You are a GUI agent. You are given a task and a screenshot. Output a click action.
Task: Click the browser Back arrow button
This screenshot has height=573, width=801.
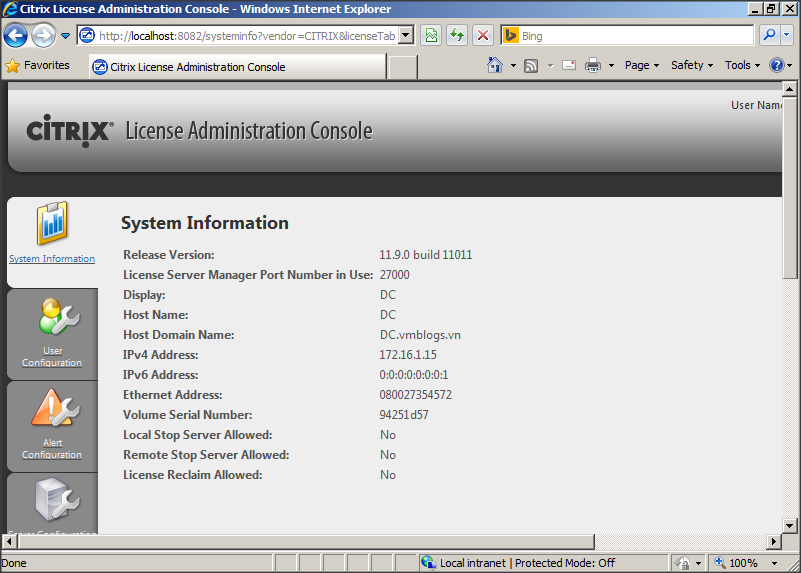[16, 36]
